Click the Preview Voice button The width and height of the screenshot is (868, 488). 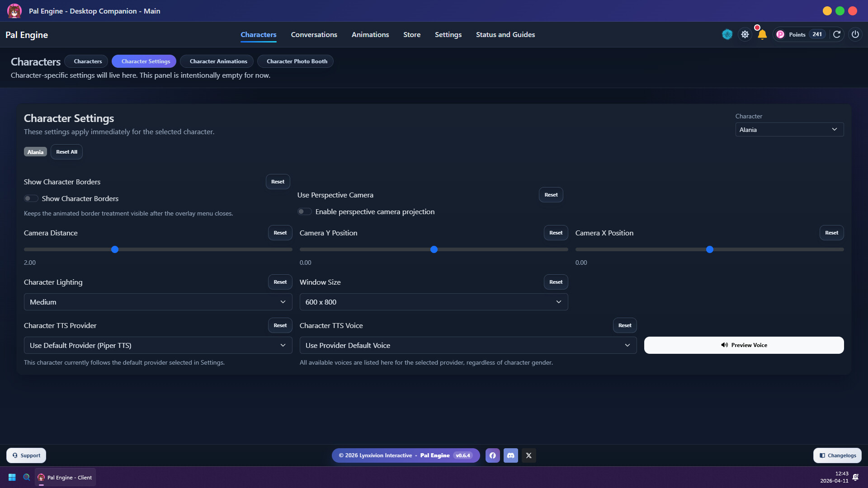tap(744, 345)
